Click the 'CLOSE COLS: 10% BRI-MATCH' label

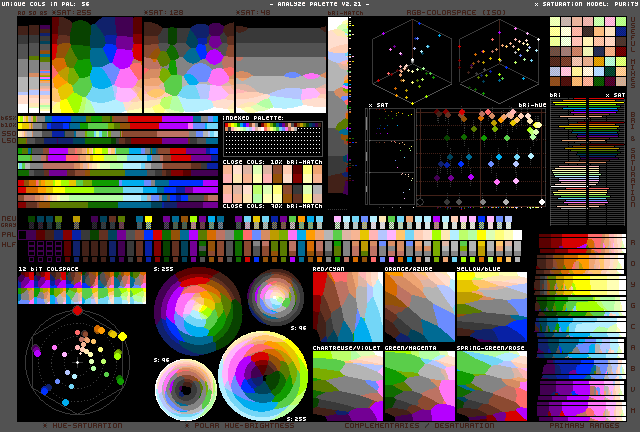(x=273, y=162)
